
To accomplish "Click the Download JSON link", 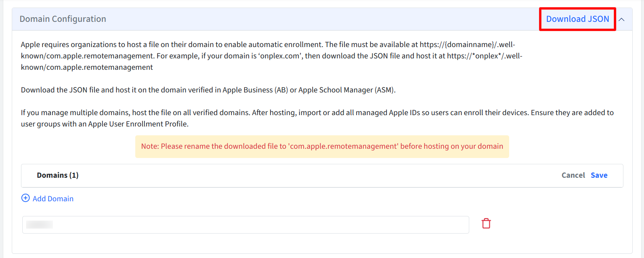I will [x=577, y=19].
